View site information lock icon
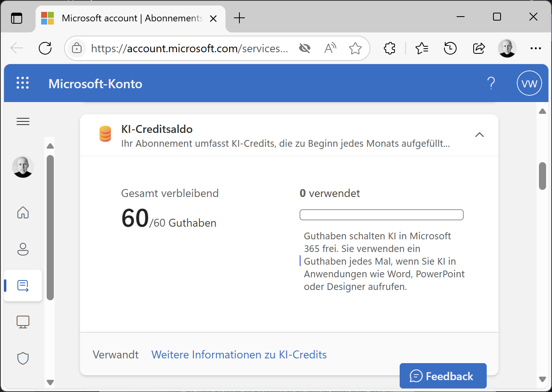 [77, 48]
